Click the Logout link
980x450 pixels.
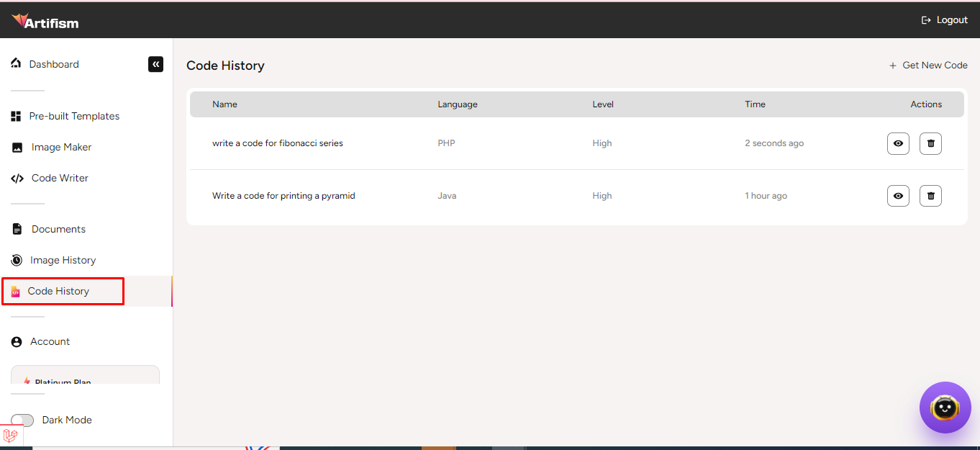point(945,20)
